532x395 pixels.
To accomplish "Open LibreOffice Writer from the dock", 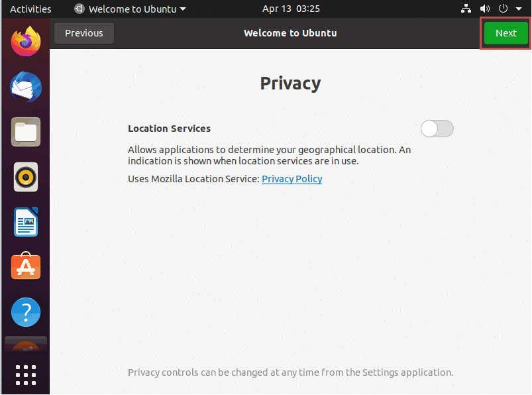I will coord(26,222).
